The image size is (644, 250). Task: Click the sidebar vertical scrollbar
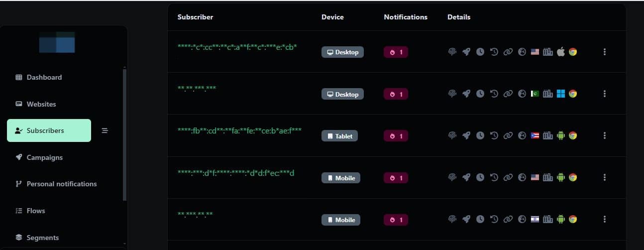coord(124,134)
